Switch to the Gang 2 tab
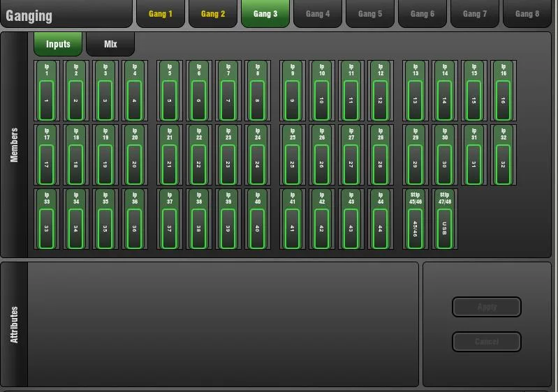The width and height of the screenshot is (558, 392). [213, 13]
